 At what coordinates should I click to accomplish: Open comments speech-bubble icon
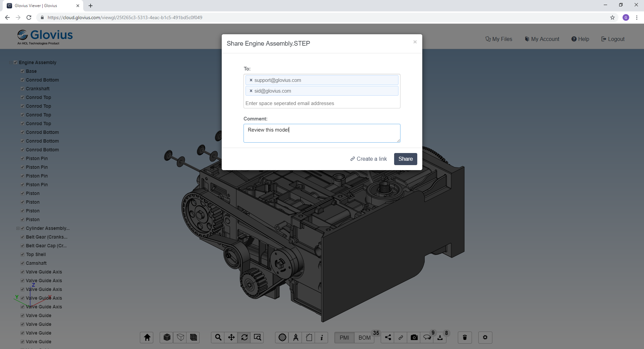427,337
